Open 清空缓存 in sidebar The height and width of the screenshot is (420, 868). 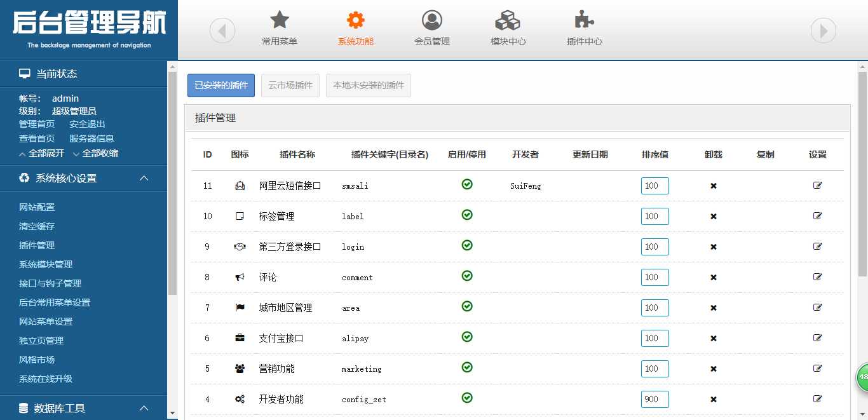(37, 226)
